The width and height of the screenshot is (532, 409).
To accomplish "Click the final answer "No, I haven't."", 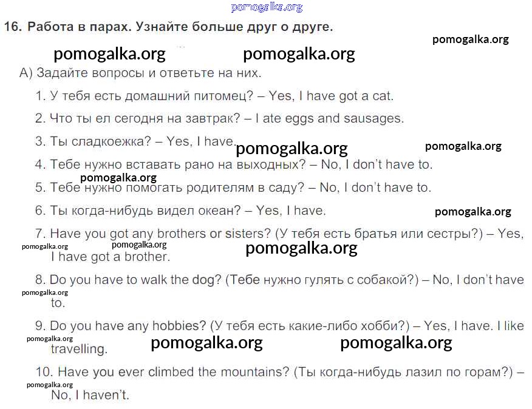I will pyautogui.click(x=90, y=395).
